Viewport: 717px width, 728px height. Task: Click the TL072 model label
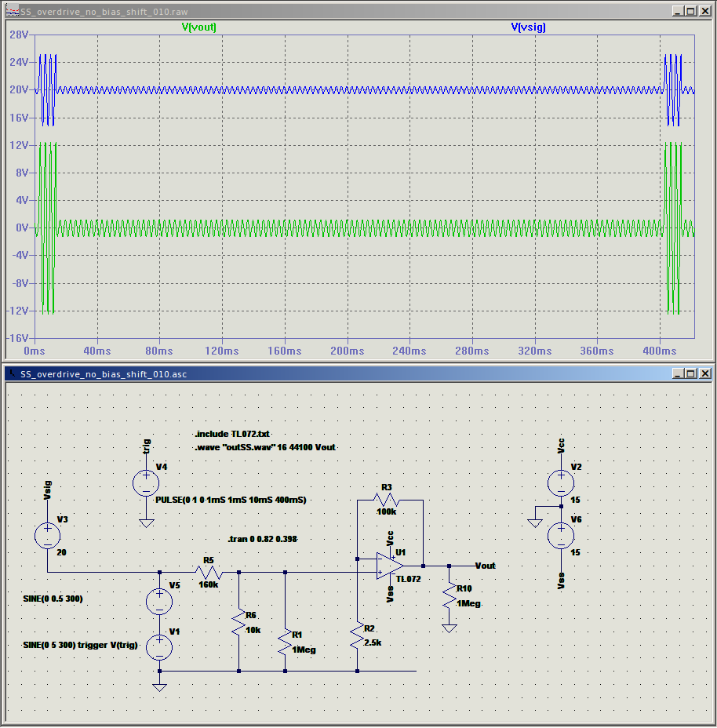(409, 579)
